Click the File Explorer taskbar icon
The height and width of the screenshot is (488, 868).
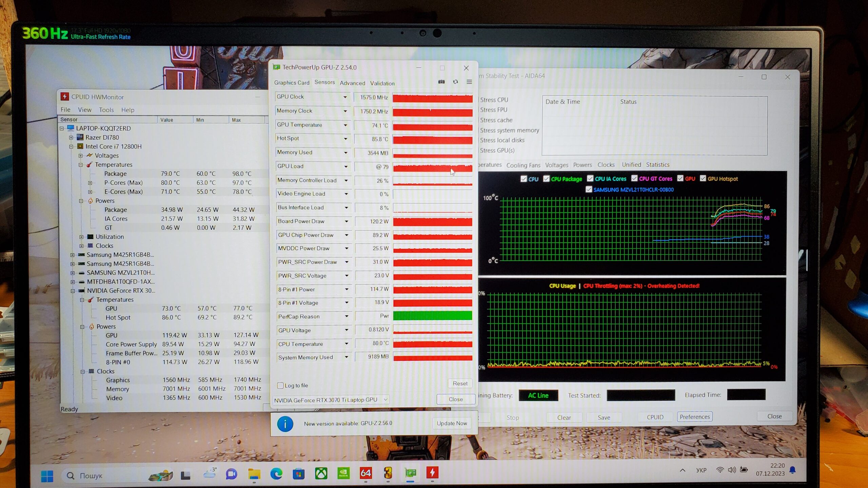(254, 473)
